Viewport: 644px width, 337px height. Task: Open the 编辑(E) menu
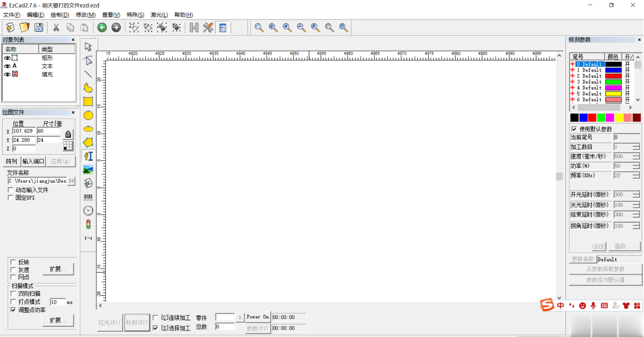35,15
